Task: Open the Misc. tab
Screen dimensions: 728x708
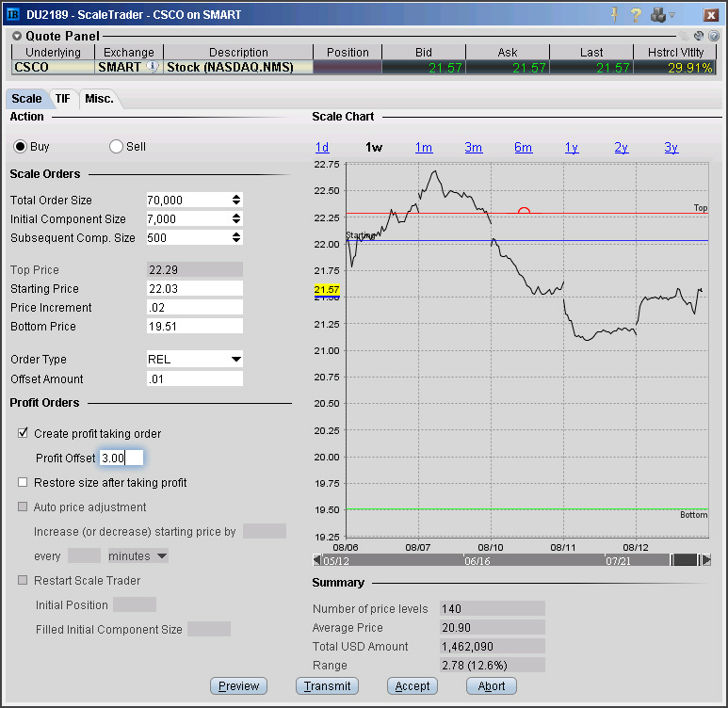Action: coord(99,99)
